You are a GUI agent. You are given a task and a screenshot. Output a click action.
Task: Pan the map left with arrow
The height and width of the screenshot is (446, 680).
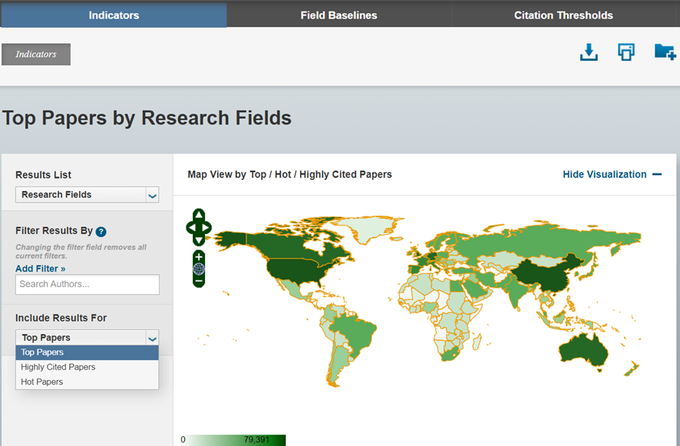click(191, 227)
